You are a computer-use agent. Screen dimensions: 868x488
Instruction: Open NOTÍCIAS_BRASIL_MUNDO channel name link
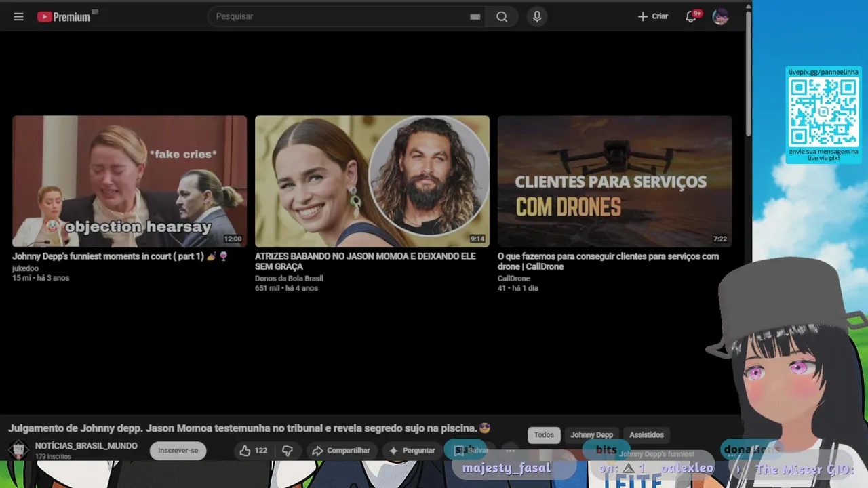pyautogui.click(x=86, y=446)
